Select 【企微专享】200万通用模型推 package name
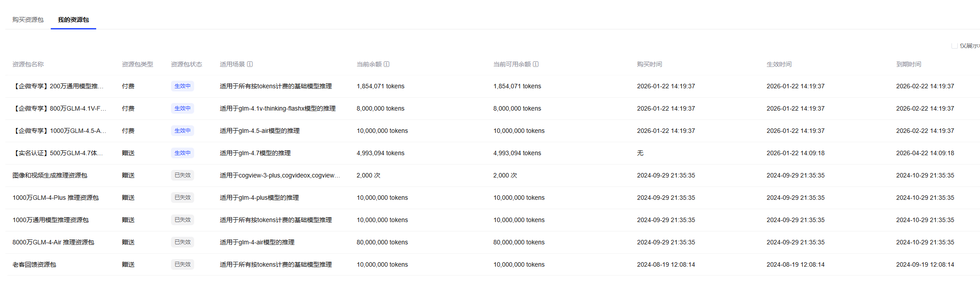980x297 pixels. click(x=58, y=86)
